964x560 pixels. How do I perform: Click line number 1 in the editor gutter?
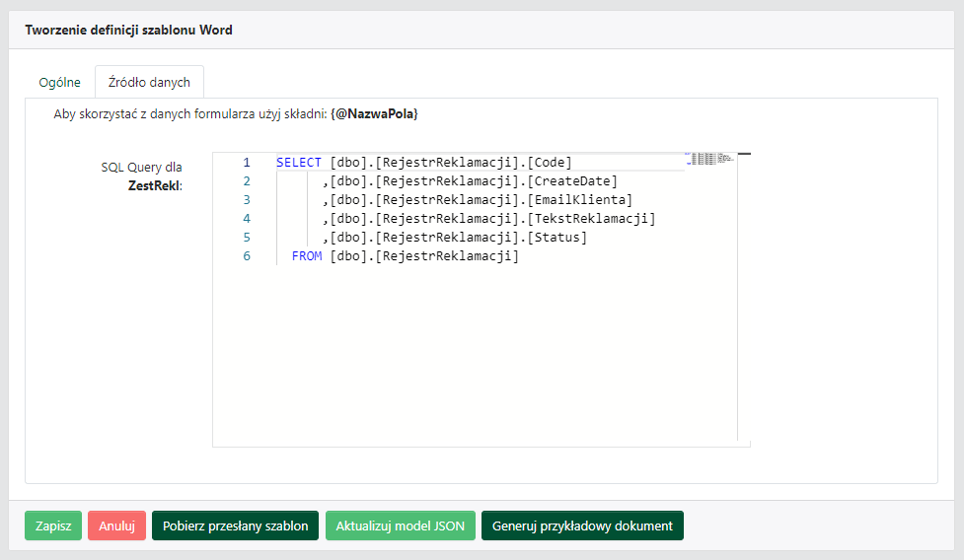(247, 162)
